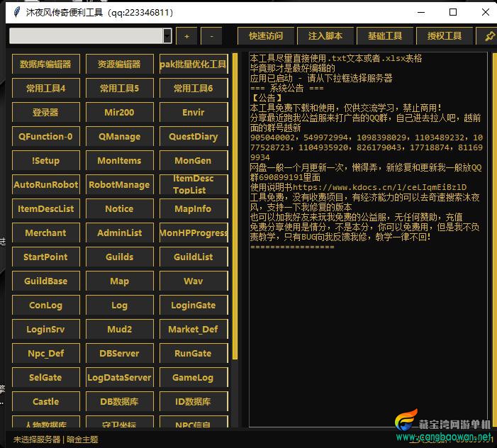
Task: Click the 常用工具4 button
Action: [x=45, y=89]
